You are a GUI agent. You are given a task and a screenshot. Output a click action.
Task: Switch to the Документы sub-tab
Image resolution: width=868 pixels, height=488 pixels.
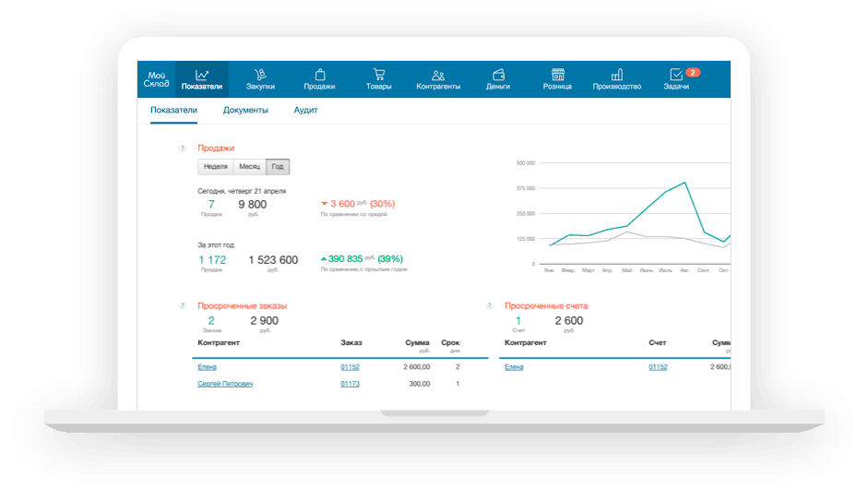click(x=245, y=110)
